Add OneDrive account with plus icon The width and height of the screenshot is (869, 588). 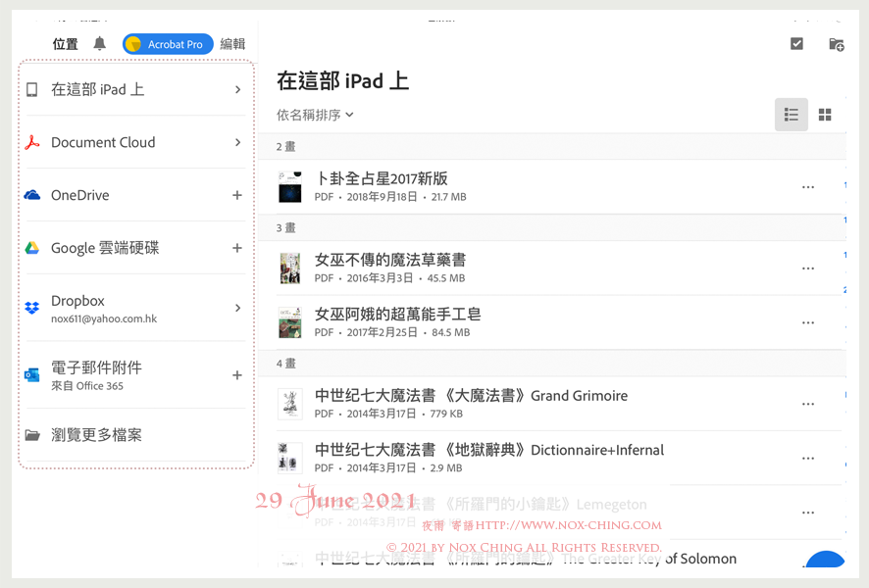(x=237, y=195)
